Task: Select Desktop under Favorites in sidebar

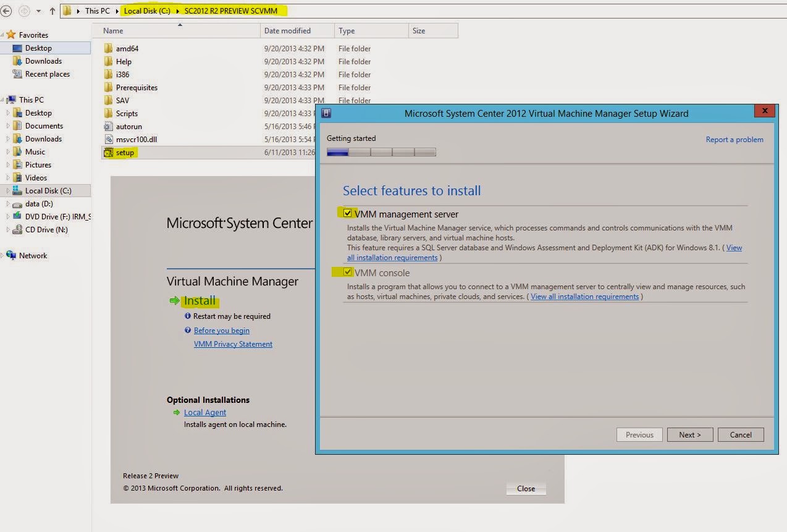Action: point(45,48)
